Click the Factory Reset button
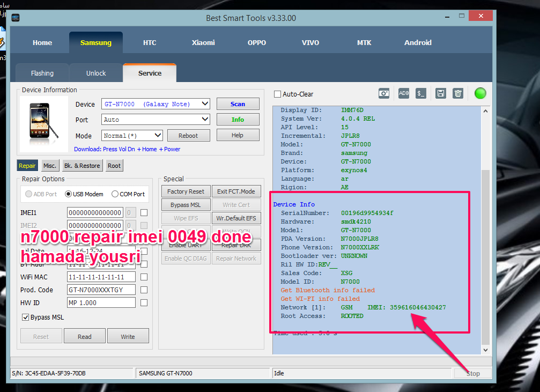Image resolution: width=540 pixels, height=392 pixels. point(186,191)
